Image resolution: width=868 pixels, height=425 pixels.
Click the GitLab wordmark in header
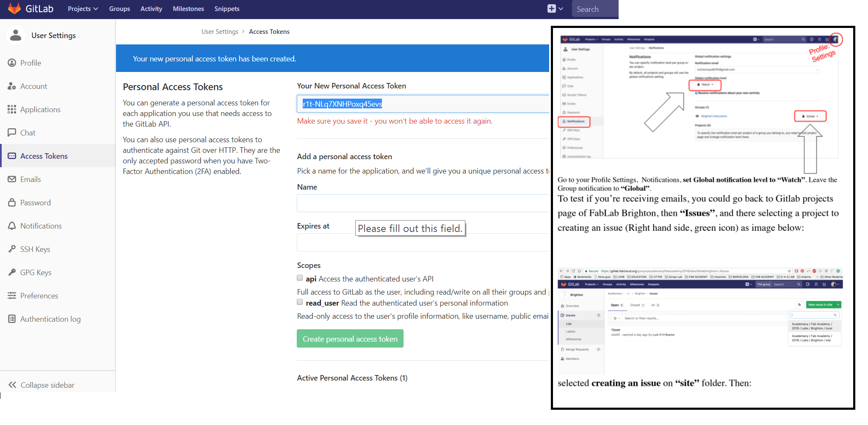tap(39, 8)
